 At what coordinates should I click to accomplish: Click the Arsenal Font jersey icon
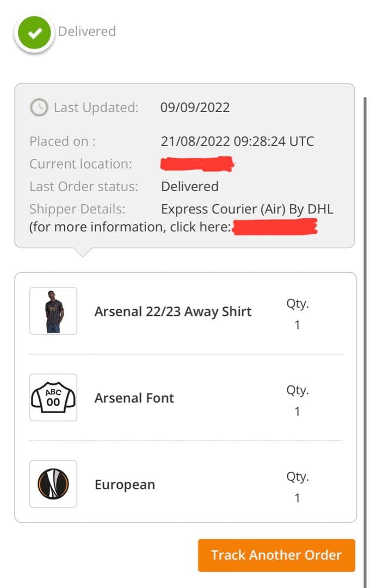(53, 397)
